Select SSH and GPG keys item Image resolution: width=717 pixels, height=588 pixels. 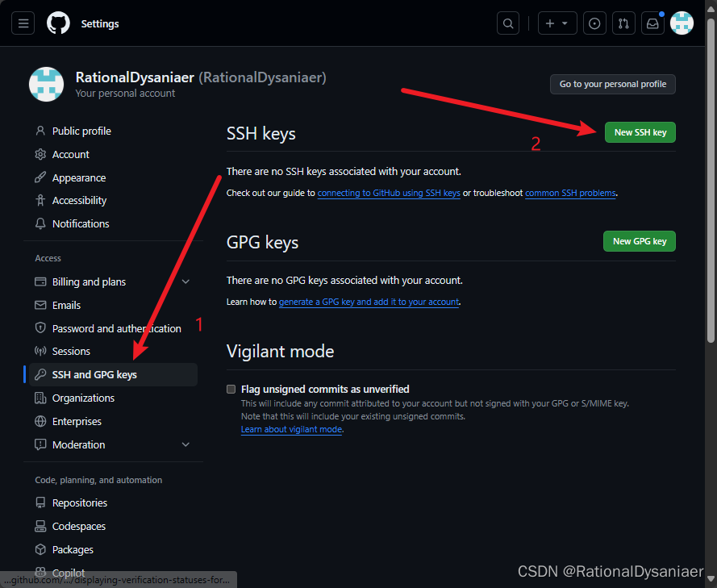pyautogui.click(x=114, y=375)
